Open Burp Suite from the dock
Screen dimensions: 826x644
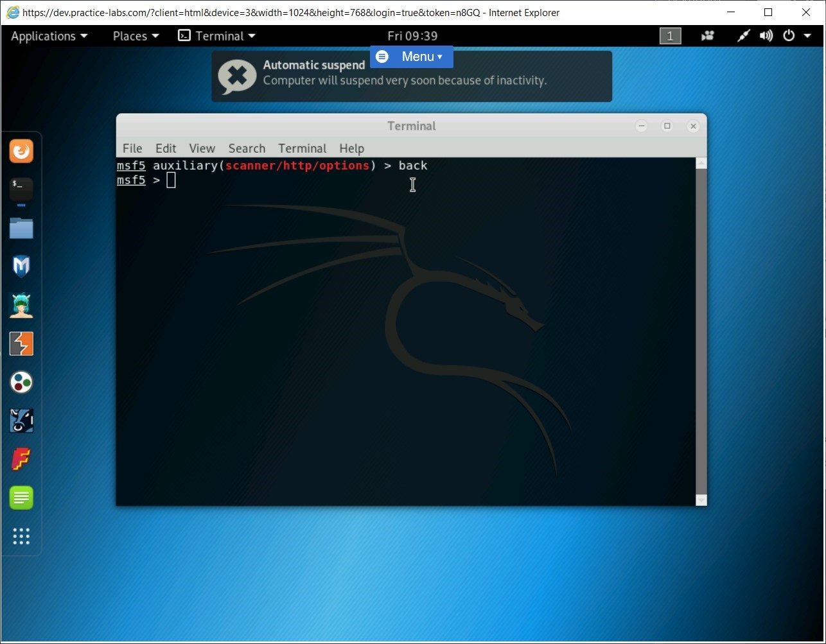point(21,344)
